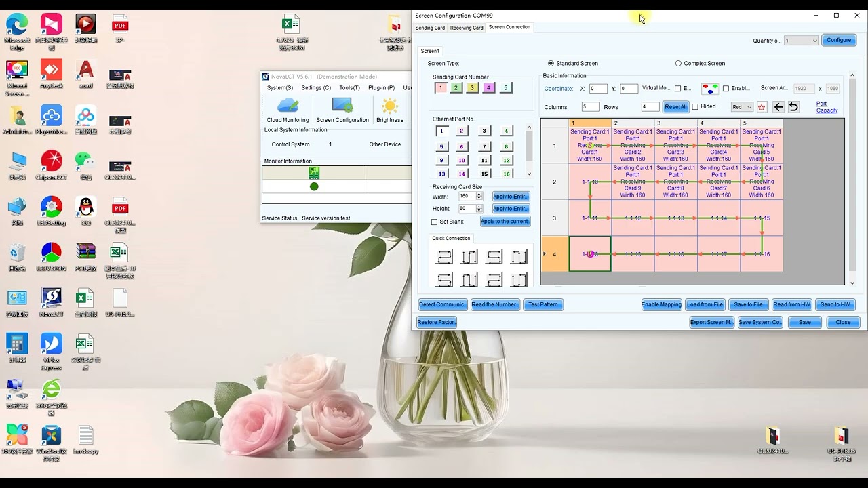
Task: Select second pattern in second Quick Connection row
Action: coord(469,279)
